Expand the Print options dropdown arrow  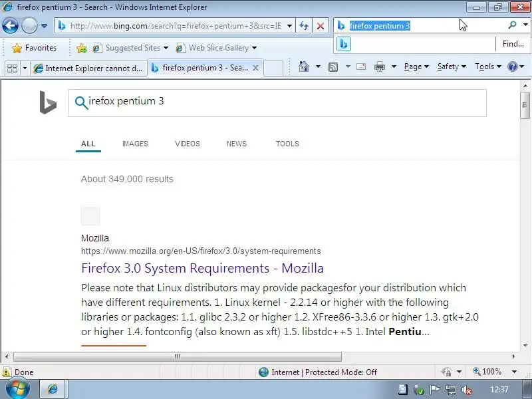point(394,66)
